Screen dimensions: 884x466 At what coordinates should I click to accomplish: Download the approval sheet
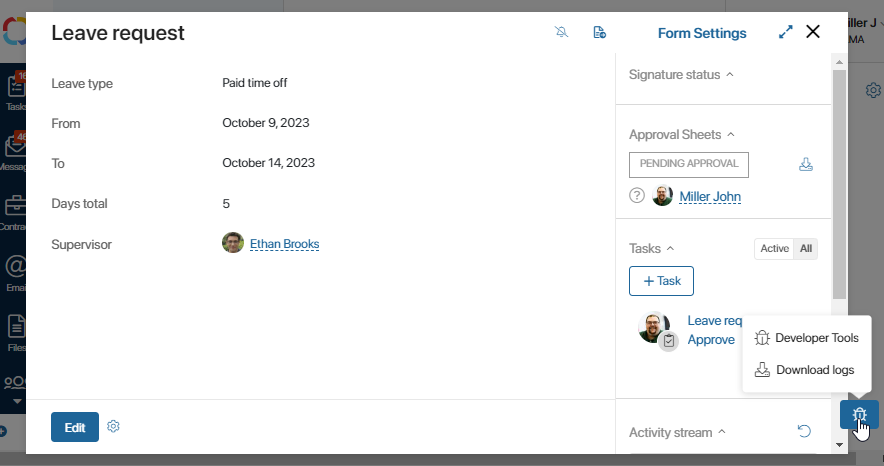(806, 164)
